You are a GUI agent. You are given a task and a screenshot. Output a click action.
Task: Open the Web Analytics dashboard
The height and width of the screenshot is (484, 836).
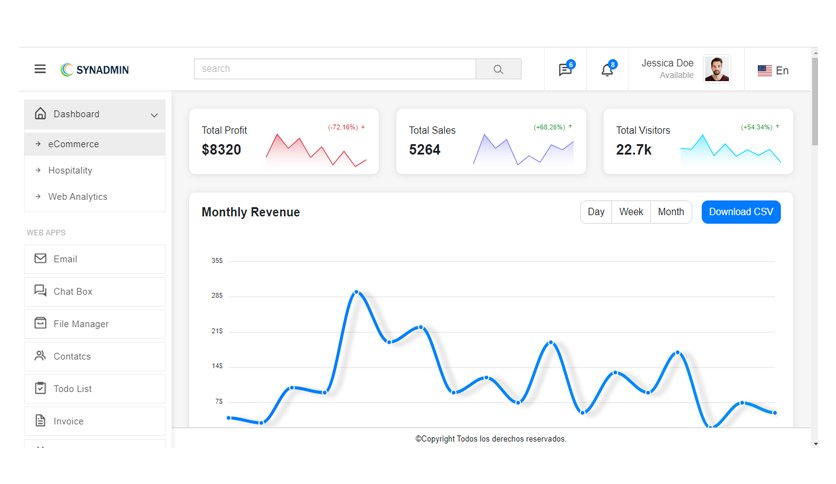95,197
